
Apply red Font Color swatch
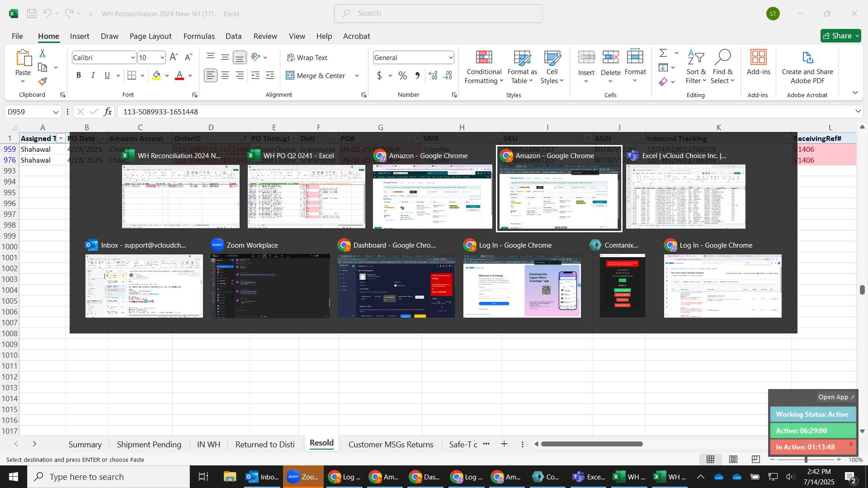[179, 75]
